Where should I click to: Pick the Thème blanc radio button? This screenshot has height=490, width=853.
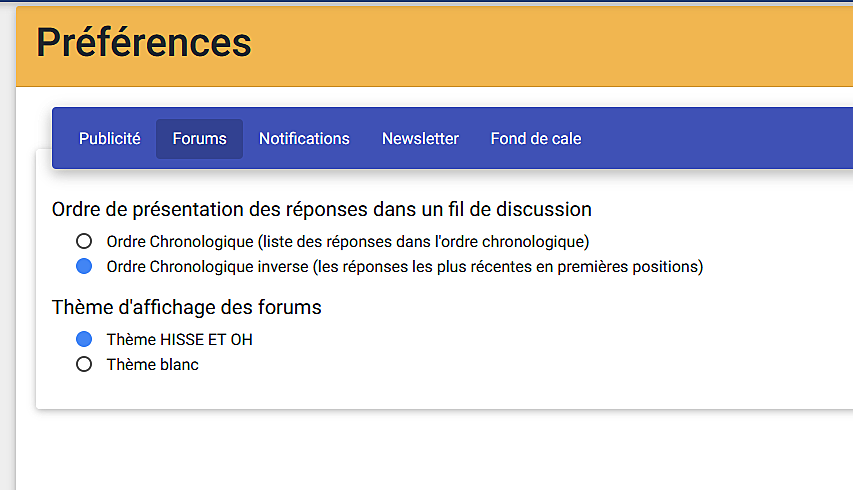[84, 365]
